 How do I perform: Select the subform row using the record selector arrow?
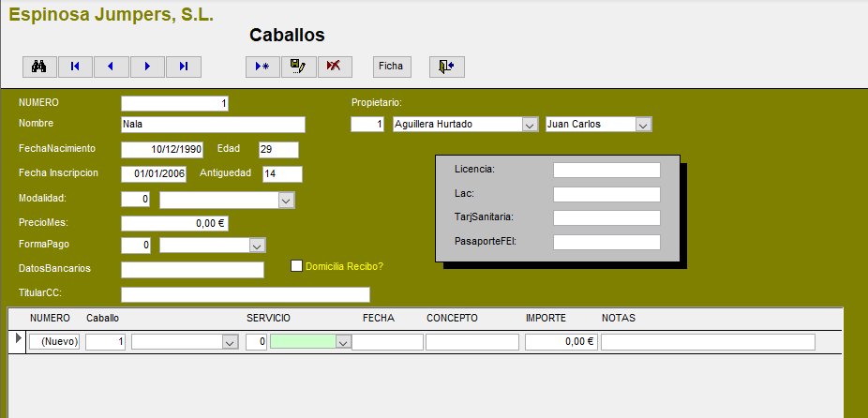[19, 337]
